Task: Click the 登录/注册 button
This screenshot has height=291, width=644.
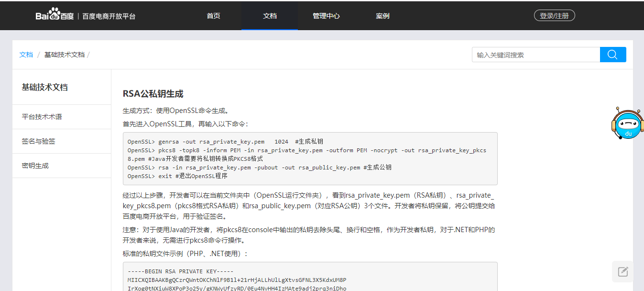Action: point(554,16)
